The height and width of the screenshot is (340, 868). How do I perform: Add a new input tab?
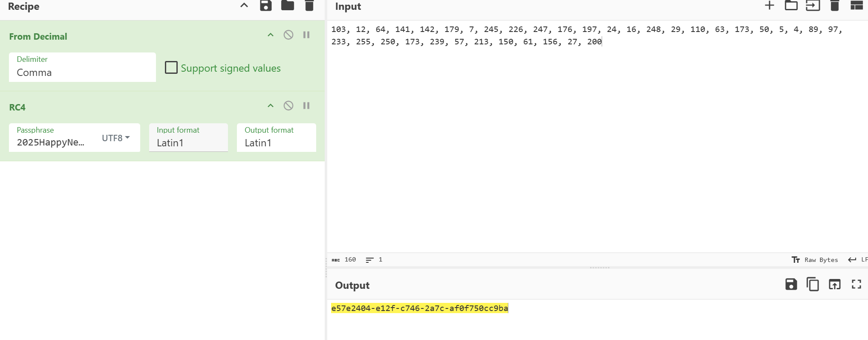tap(770, 6)
